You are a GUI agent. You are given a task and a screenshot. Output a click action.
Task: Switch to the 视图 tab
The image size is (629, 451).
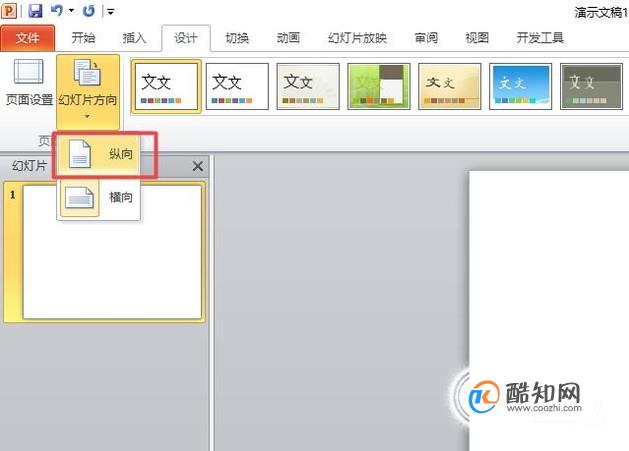click(477, 38)
